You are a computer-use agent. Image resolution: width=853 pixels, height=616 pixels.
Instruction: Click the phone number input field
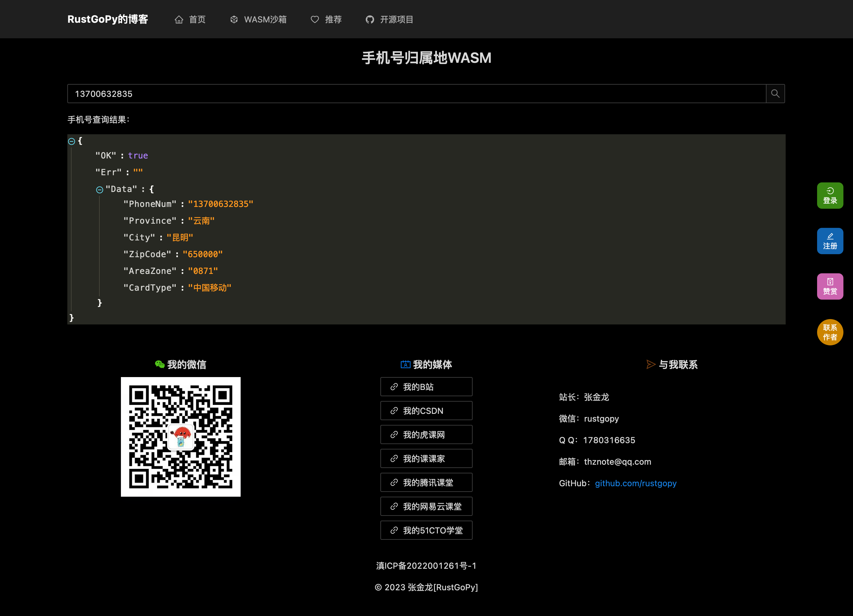coord(414,94)
